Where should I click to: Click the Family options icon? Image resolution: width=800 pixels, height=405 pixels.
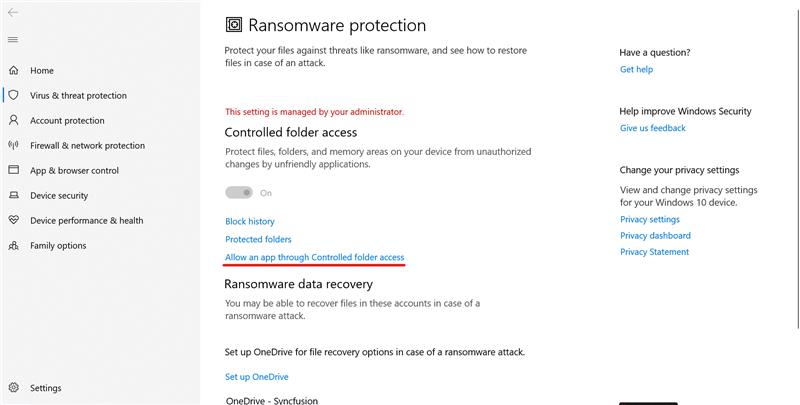click(x=14, y=246)
